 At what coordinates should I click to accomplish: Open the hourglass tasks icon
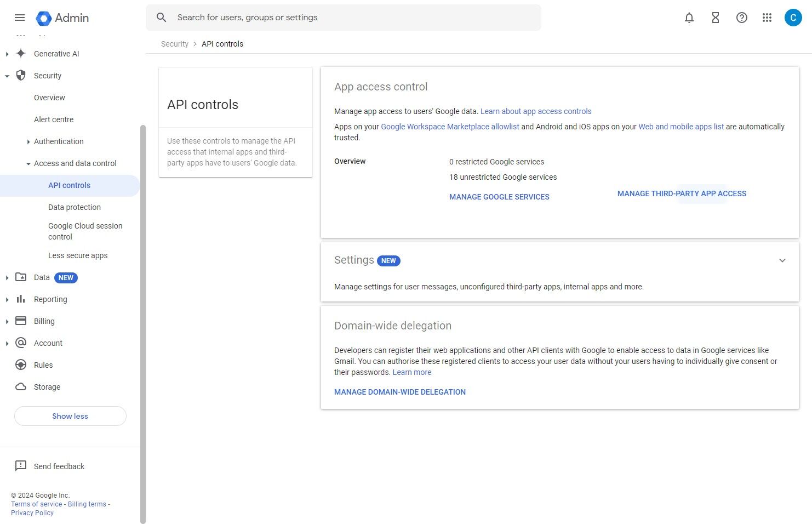(716, 18)
